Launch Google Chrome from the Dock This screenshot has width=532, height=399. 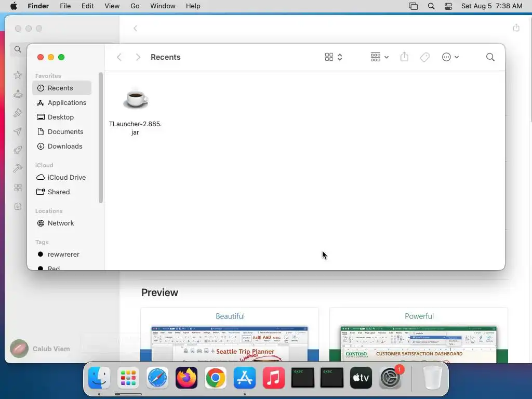coord(216,378)
